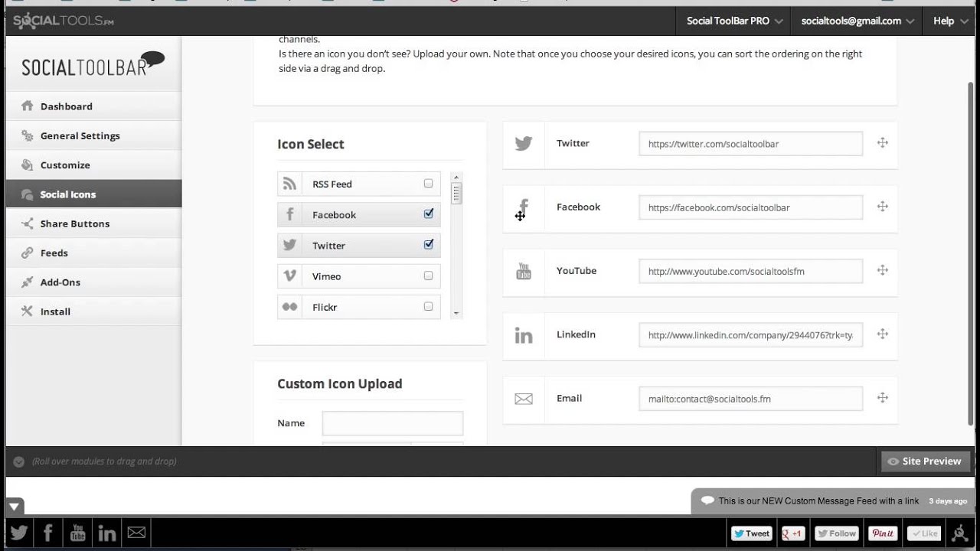Click the Email icon in the preview toolbar
The image size is (980, 551).
(136, 533)
